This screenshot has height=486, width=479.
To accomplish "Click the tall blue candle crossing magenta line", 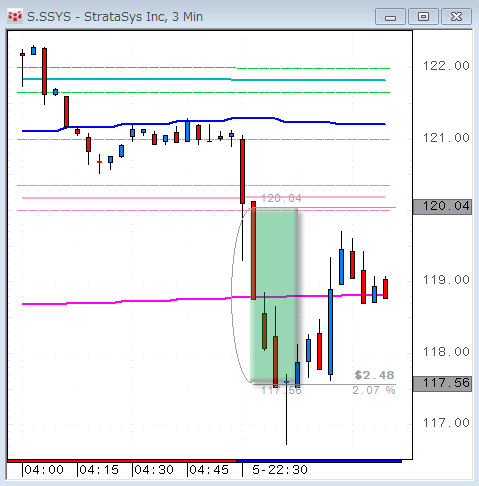I will tap(330, 332).
